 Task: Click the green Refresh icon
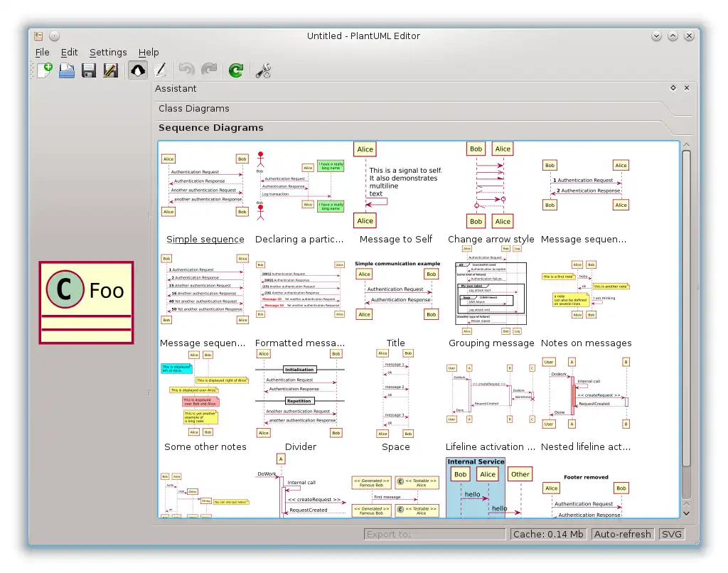(x=236, y=70)
